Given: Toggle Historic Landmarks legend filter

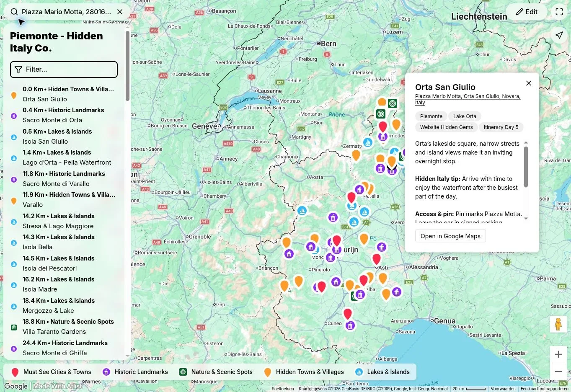Looking at the screenshot, I should click(135, 372).
